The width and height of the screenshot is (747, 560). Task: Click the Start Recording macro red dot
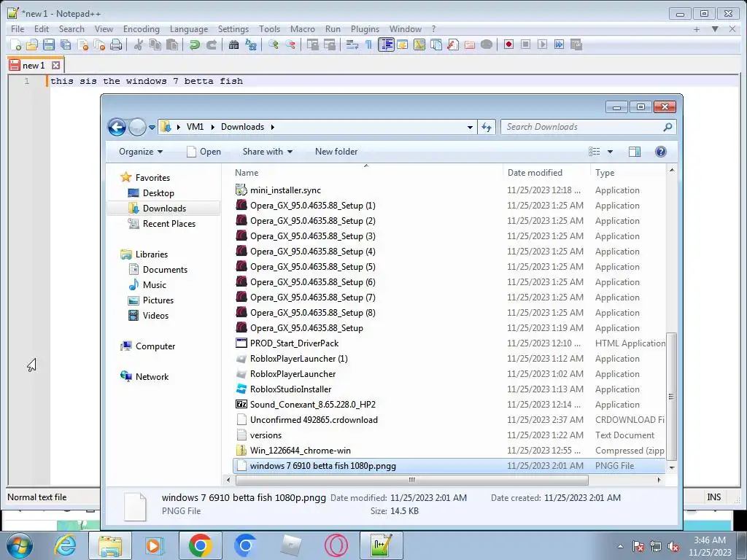tap(508, 44)
